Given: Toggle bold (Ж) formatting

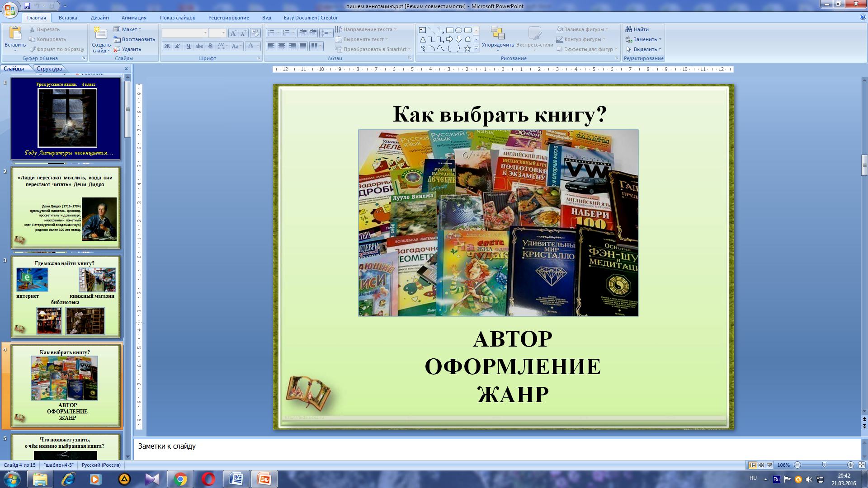Looking at the screenshot, I should pos(167,46).
